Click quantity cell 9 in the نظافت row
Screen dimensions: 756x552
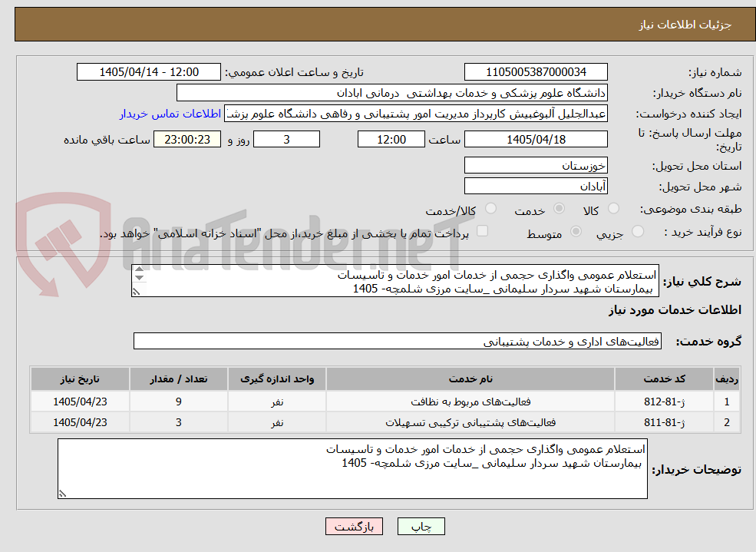178,402
